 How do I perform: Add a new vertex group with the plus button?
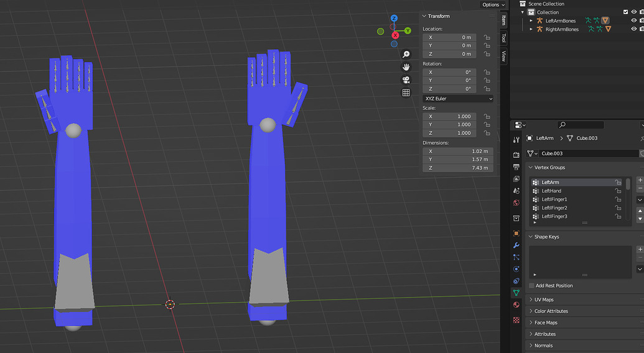pos(640,180)
